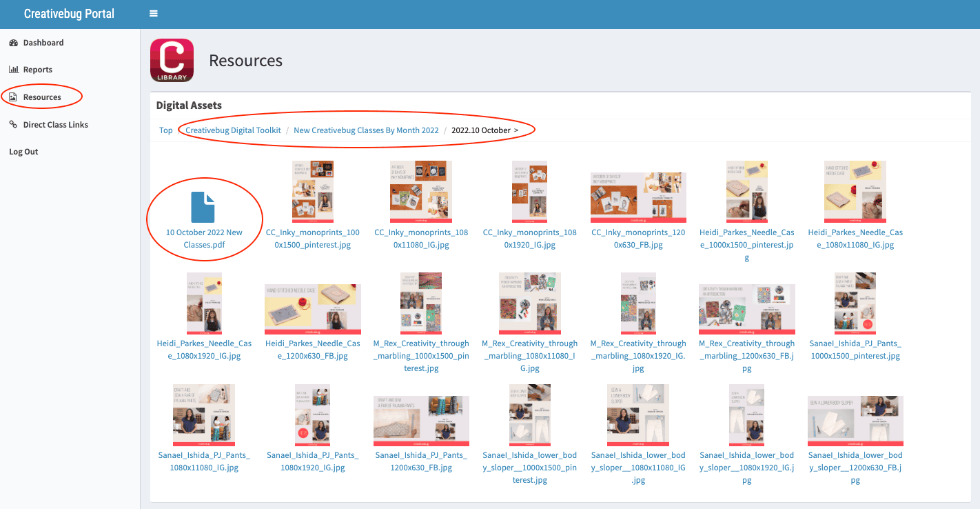
Task: Open 10 October 2022 New Classes.pdf link
Action: pos(204,239)
